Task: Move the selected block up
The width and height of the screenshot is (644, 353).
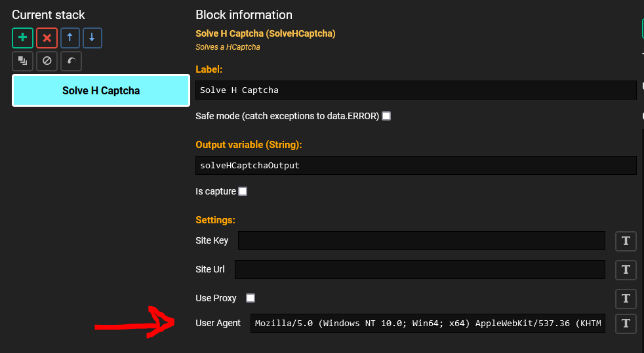Action: (x=70, y=38)
